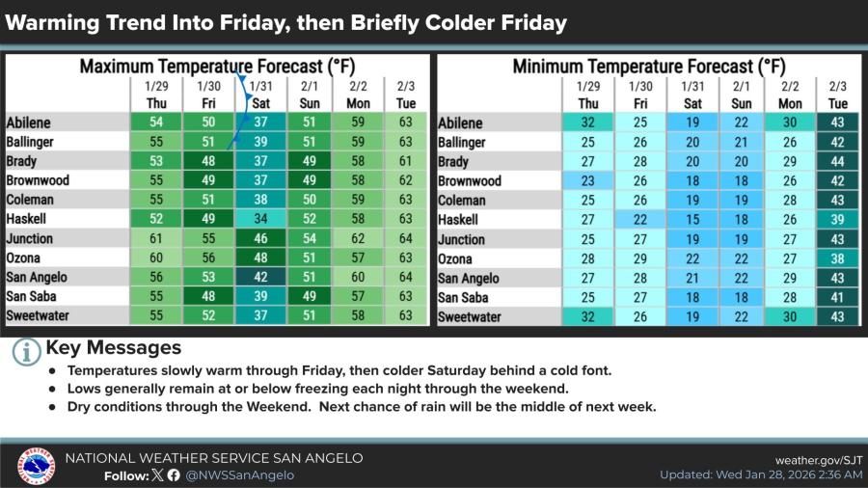Screen dimensions: 868x488
Task: Click Haskell's Saturday maximum cell showing 34
Action: [260, 219]
